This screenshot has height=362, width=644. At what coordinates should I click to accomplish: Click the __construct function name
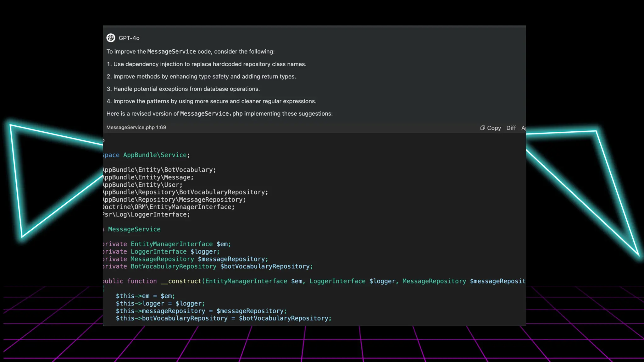click(x=181, y=281)
